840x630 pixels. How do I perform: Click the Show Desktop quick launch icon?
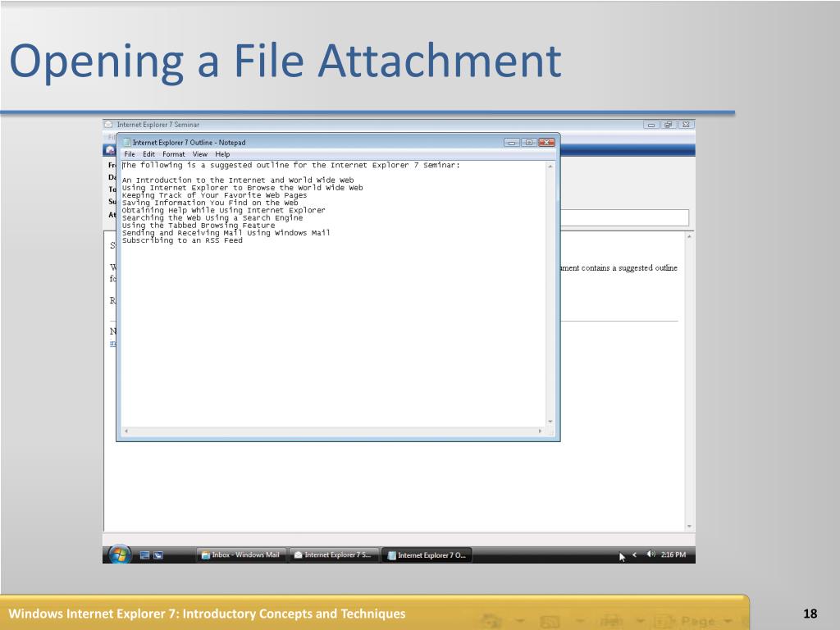(144, 555)
